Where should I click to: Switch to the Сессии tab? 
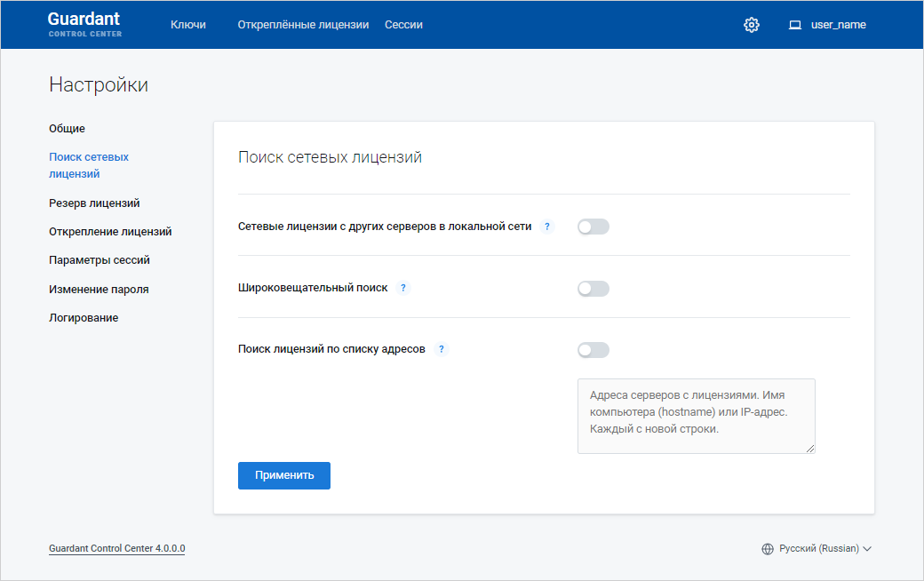pyautogui.click(x=403, y=25)
